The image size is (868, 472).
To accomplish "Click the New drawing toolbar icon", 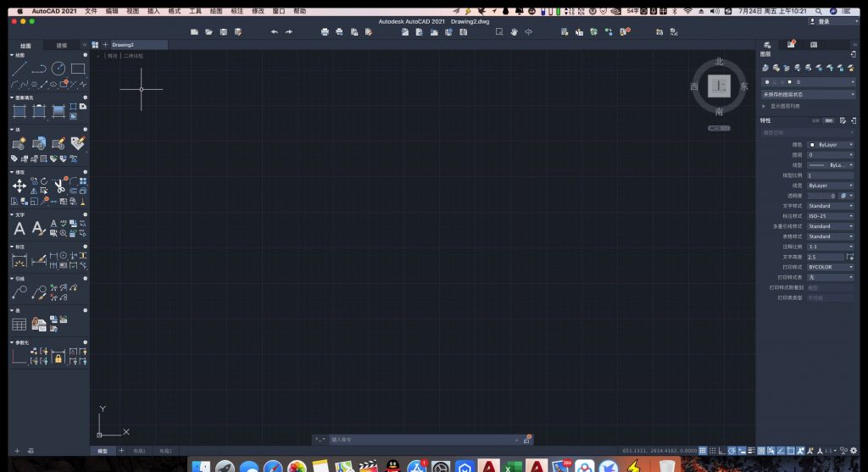I will 194,32.
